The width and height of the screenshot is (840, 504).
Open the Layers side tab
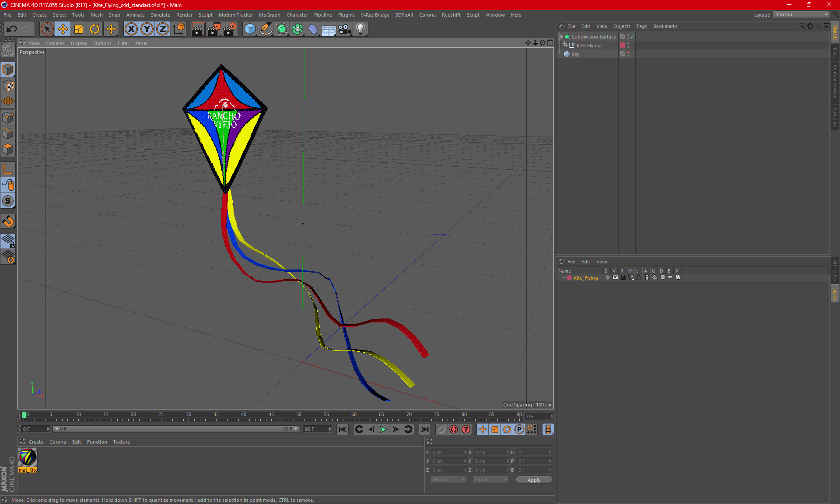click(835, 294)
